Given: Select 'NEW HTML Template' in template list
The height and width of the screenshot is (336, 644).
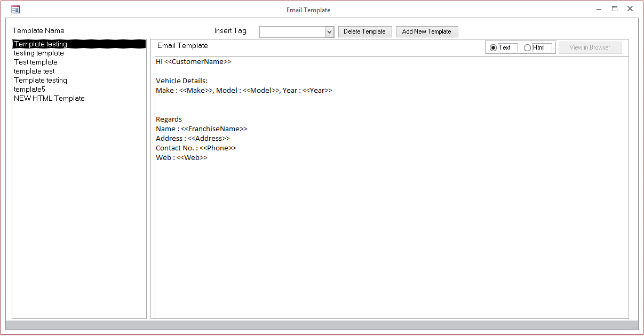Looking at the screenshot, I should click(x=79, y=99).
